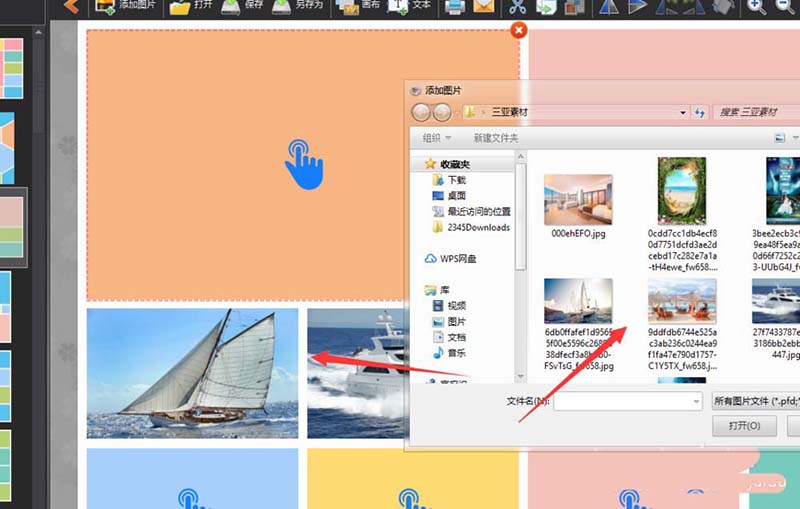The height and width of the screenshot is (509, 800).
Task: Click the dialog forward navigation button
Action: pos(441,112)
